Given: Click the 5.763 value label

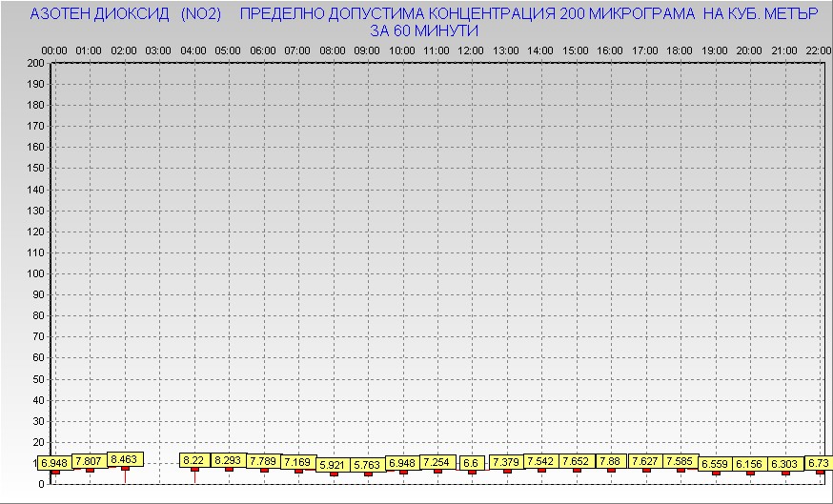Looking at the screenshot, I should coord(368,465).
